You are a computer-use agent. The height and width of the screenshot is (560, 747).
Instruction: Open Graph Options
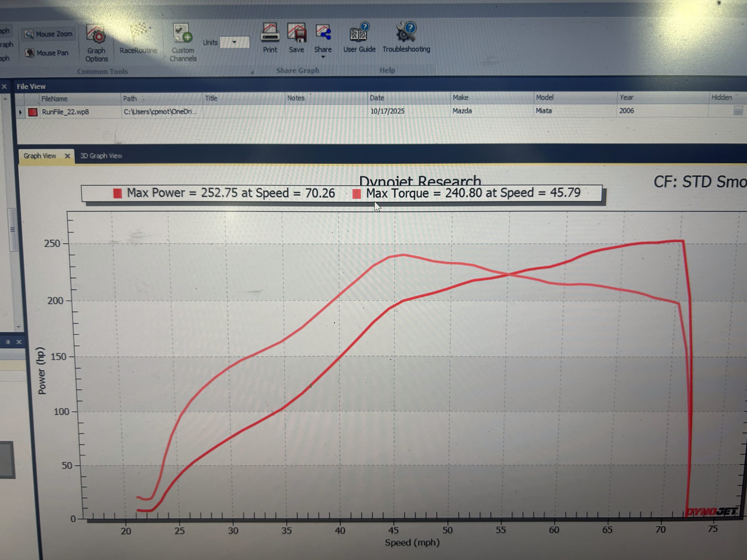(x=96, y=43)
